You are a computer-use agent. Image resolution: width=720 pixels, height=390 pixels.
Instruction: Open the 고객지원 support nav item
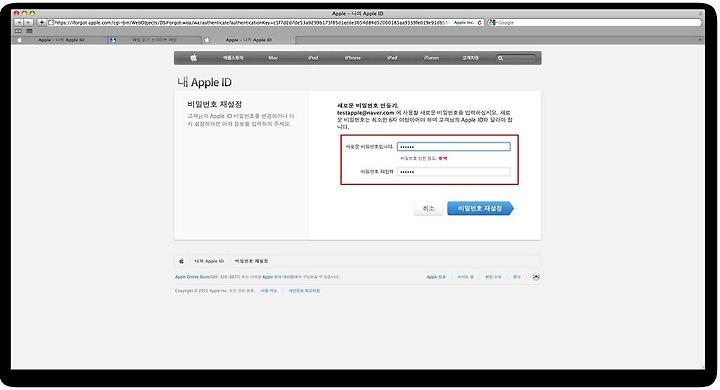click(x=470, y=58)
